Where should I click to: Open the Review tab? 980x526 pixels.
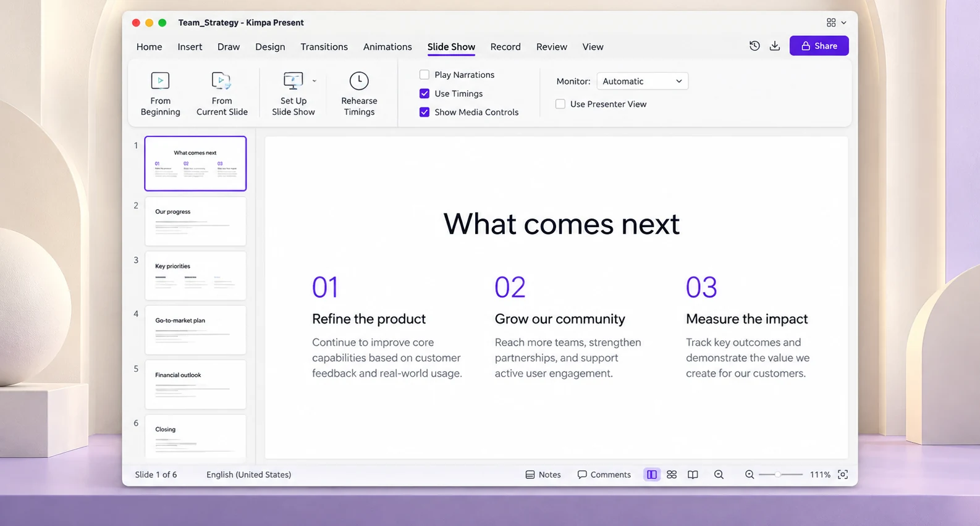pyautogui.click(x=552, y=47)
